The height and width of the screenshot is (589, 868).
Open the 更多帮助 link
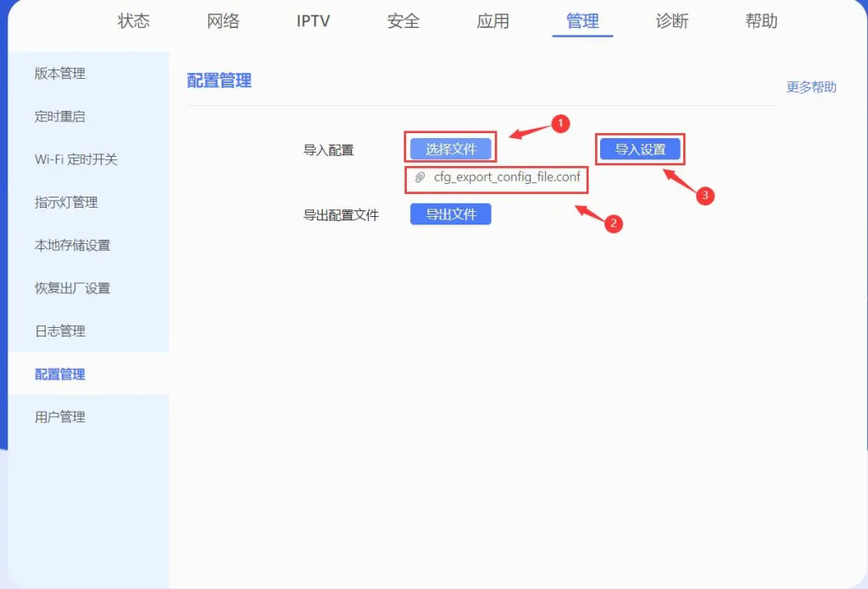pos(811,87)
